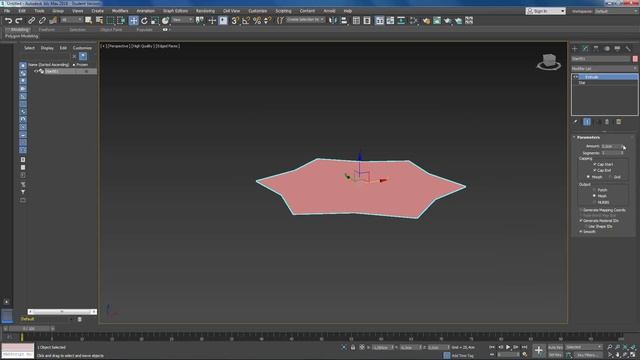The width and height of the screenshot is (640, 360).
Task: Activate the Select and Scale tool
Action: click(155, 20)
